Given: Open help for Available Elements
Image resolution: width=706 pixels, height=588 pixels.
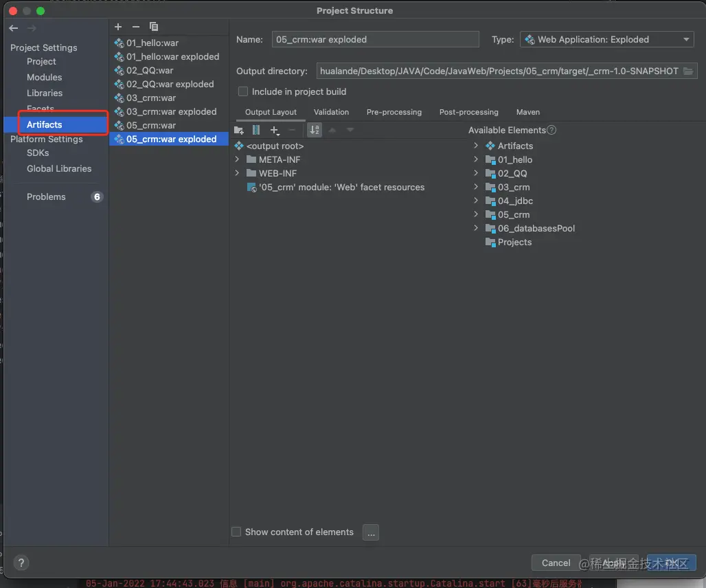Looking at the screenshot, I should [x=551, y=130].
